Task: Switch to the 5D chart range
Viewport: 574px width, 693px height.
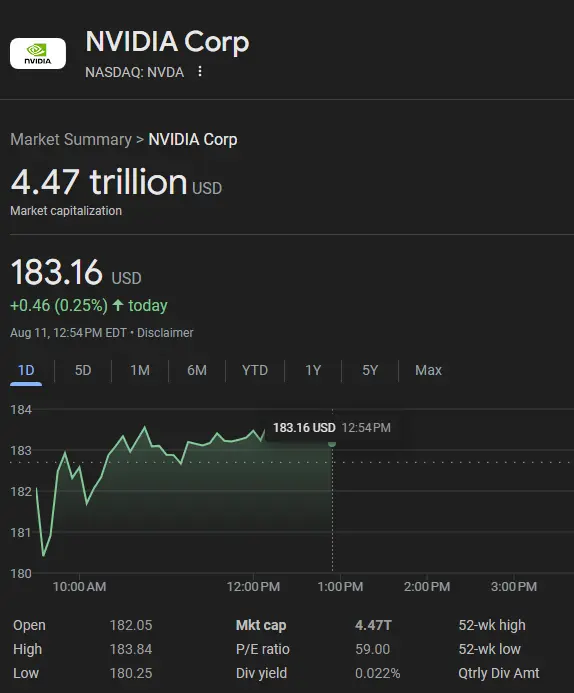Action: coord(83,370)
